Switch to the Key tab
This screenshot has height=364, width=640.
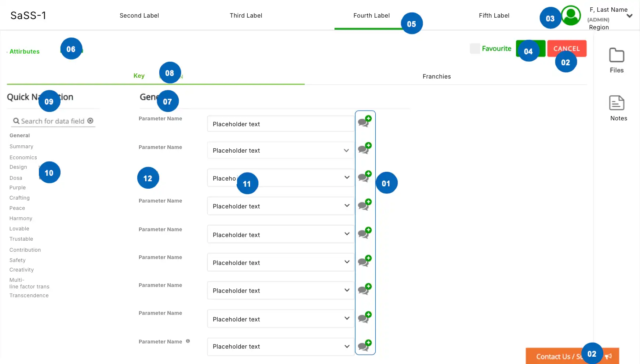pos(139,76)
